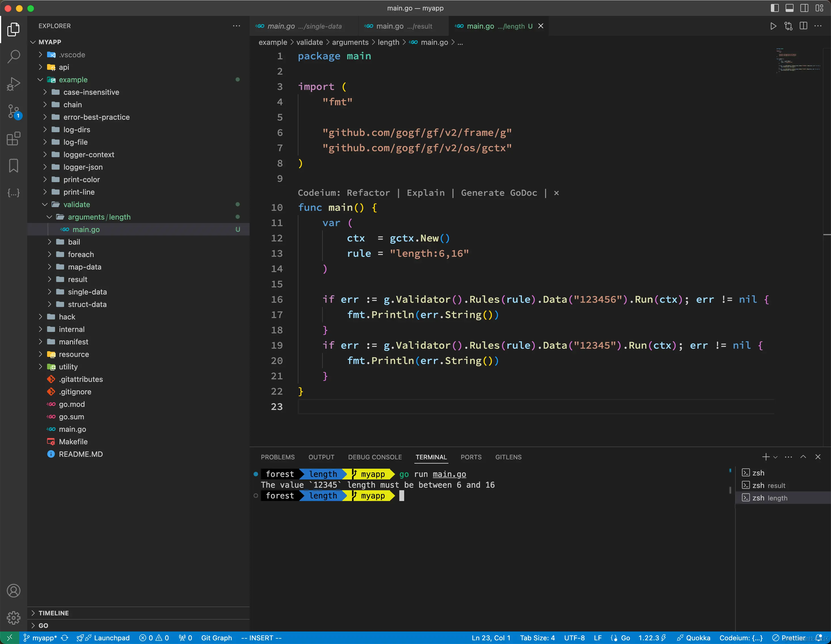Open the Search view icon
The height and width of the screenshot is (644, 831).
coord(14,57)
